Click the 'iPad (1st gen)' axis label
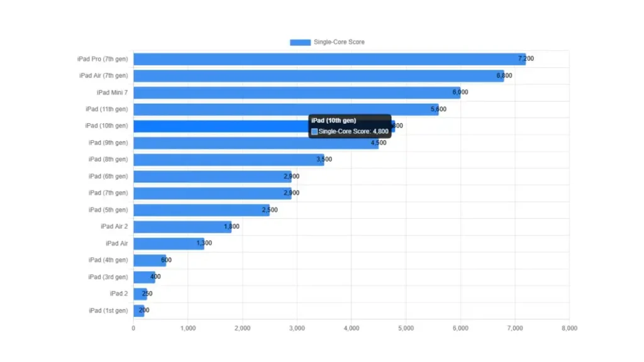This screenshot has width=644, height=362. (x=108, y=310)
